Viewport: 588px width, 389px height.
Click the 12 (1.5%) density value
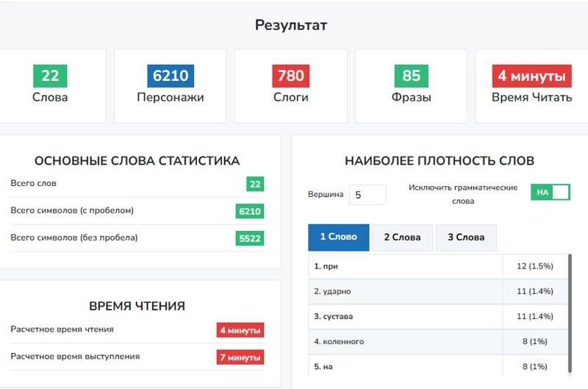(534, 265)
